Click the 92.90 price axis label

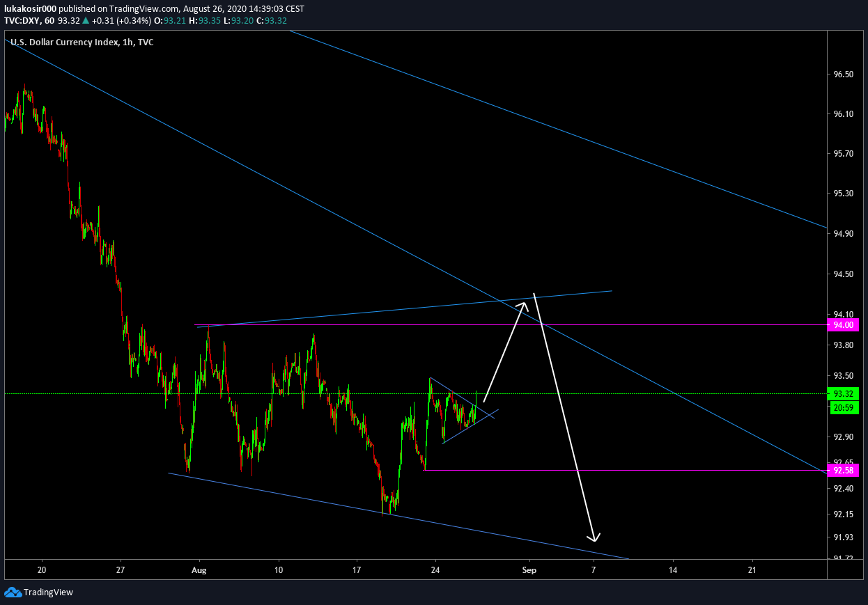[x=843, y=437]
